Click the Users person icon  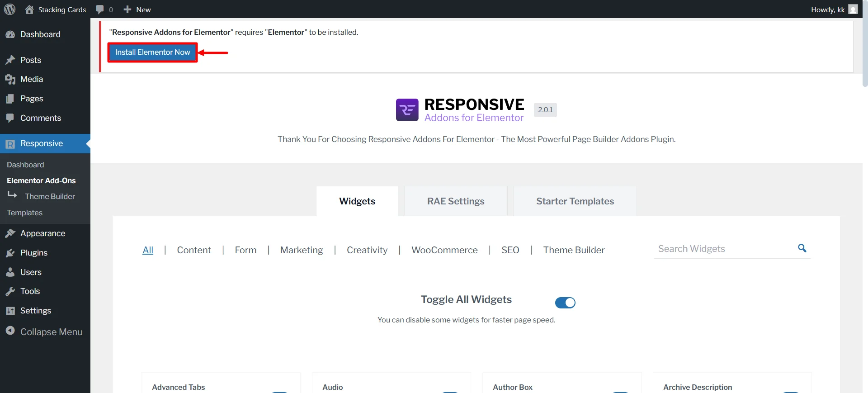[10, 272]
